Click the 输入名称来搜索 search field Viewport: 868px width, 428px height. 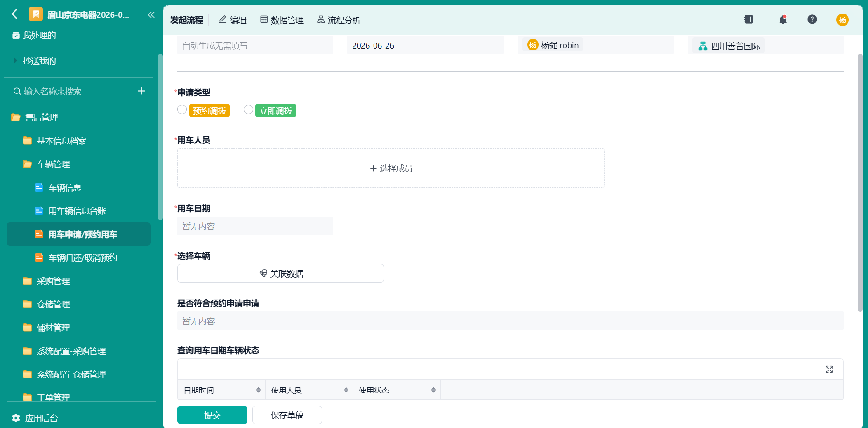(x=75, y=92)
